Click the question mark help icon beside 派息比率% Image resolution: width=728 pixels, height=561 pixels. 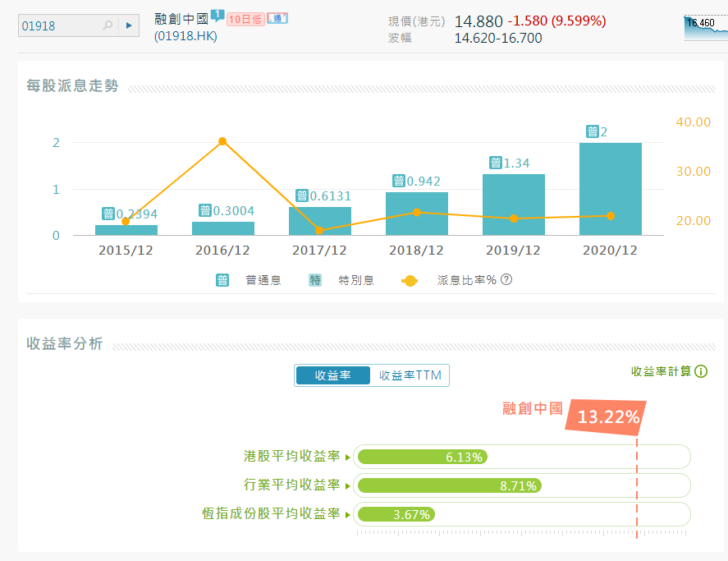pos(506,279)
